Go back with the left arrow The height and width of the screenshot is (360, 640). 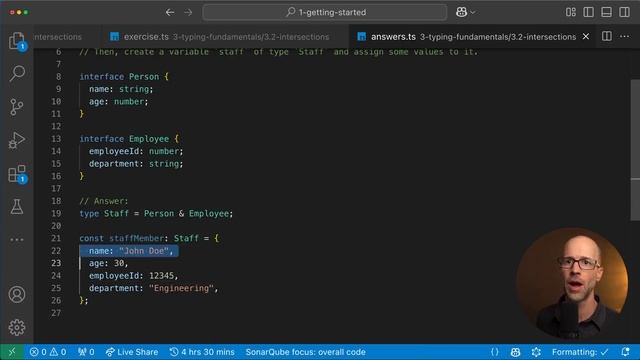pyautogui.click(x=170, y=12)
